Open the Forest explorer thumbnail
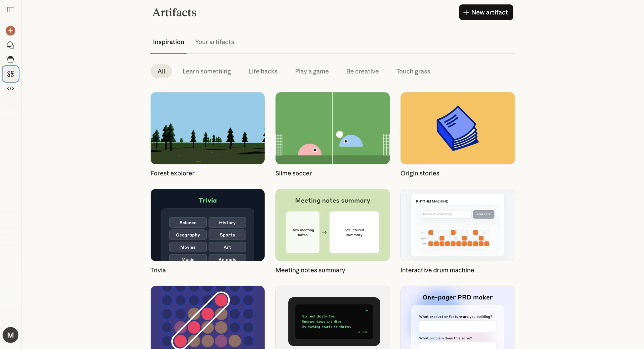The height and width of the screenshot is (349, 644). pyautogui.click(x=207, y=128)
